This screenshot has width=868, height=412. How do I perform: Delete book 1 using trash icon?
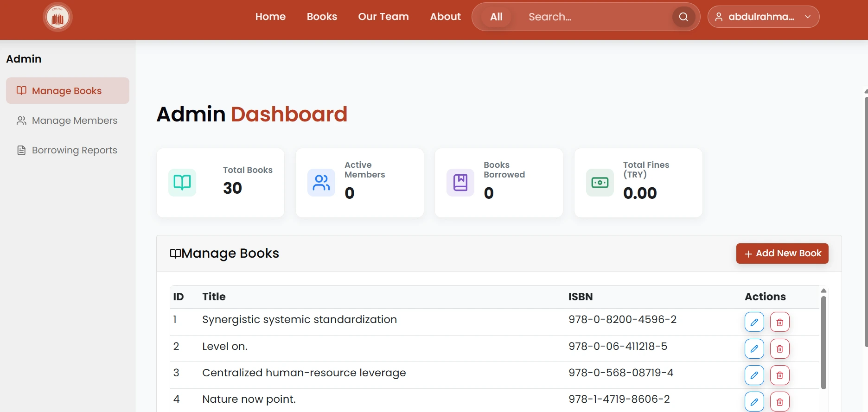(x=780, y=322)
